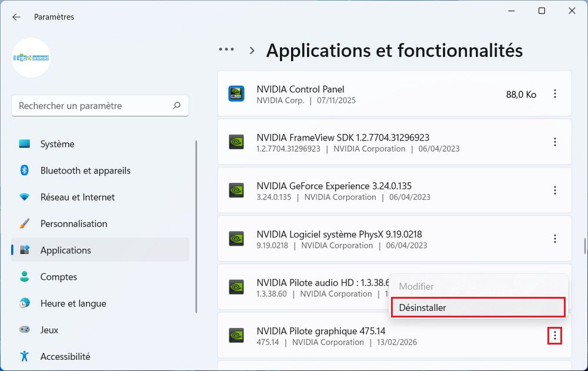Select NVIDIA Logiciel système PhysX 9.19.0218 title
588x371 pixels.
pyautogui.click(x=339, y=235)
